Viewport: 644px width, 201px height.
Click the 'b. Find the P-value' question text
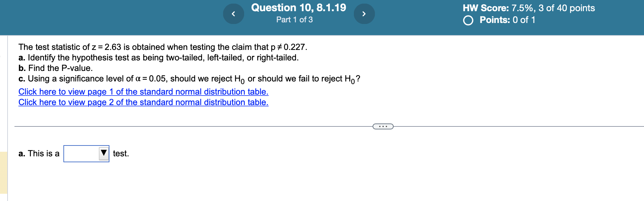tap(56, 68)
